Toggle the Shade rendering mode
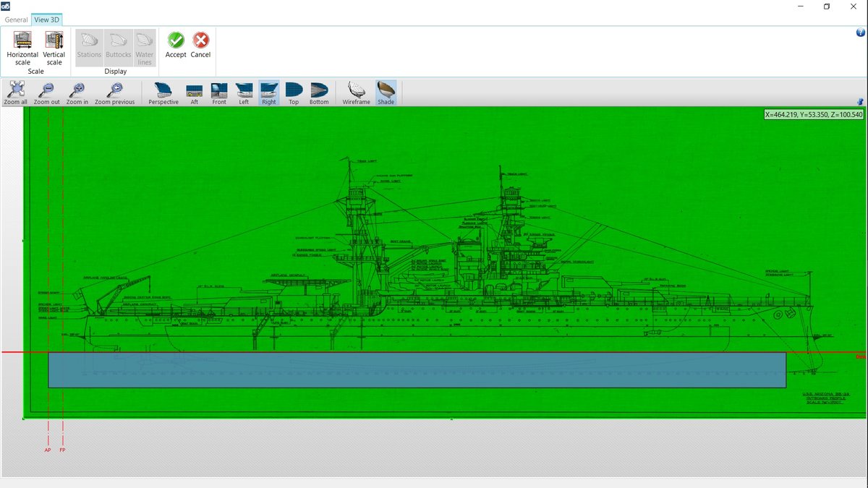Viewport: 868px width, 488px height. click(x=386, y=93)
